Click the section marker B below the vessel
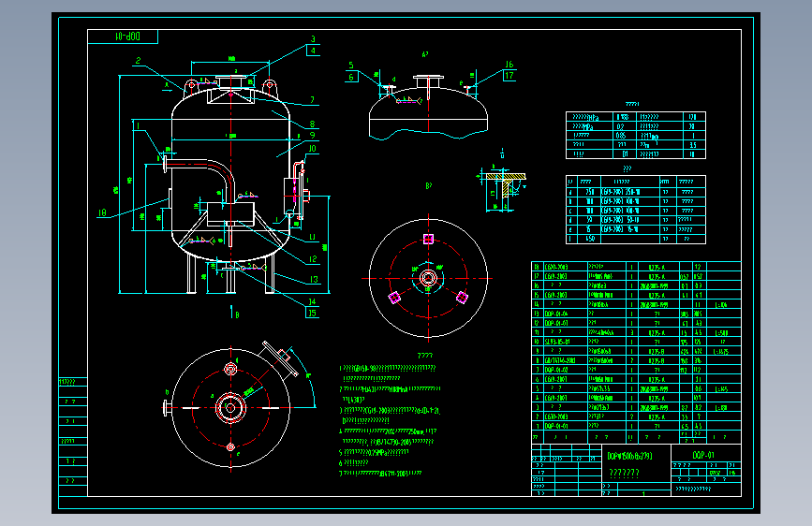This screenshot has height=526, width=812. 237,314
